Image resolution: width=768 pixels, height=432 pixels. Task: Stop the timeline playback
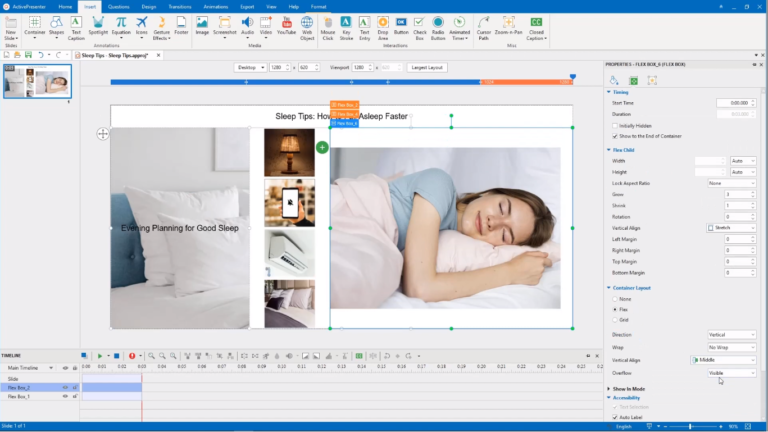point(117,356)
